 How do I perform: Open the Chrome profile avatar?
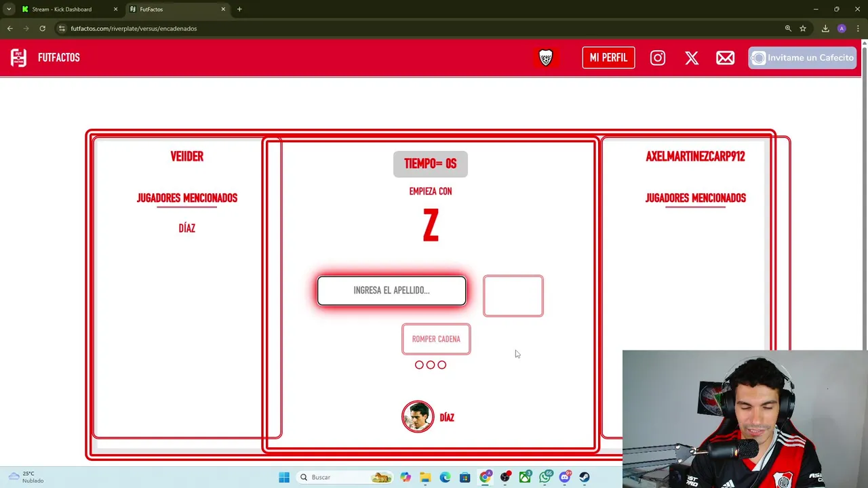click(842, 28)
